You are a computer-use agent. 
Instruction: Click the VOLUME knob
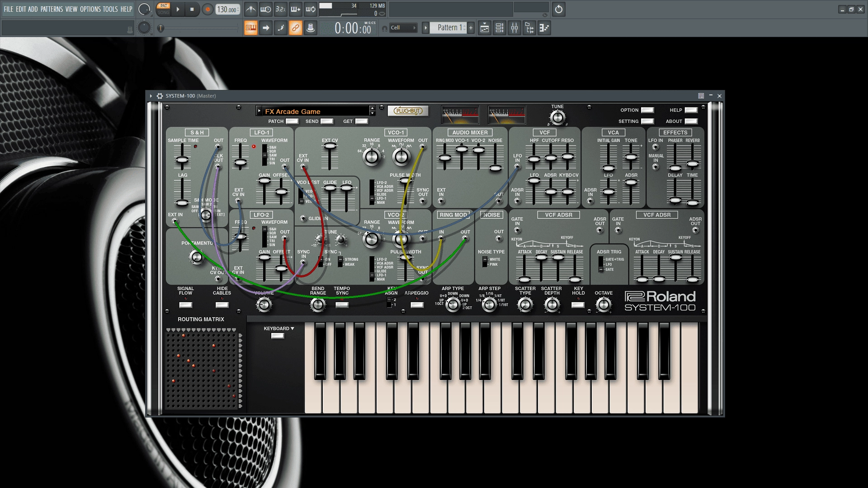pos(264,305)
